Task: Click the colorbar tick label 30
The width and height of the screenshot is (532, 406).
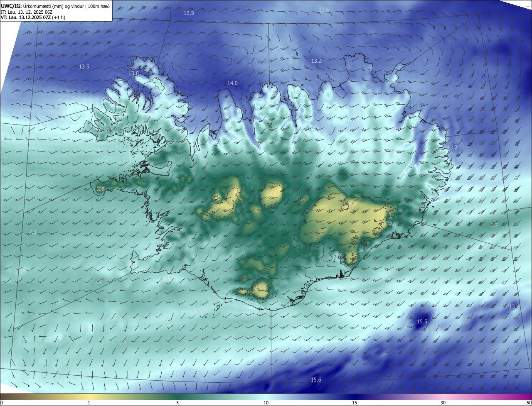Action: click(443, 403)
